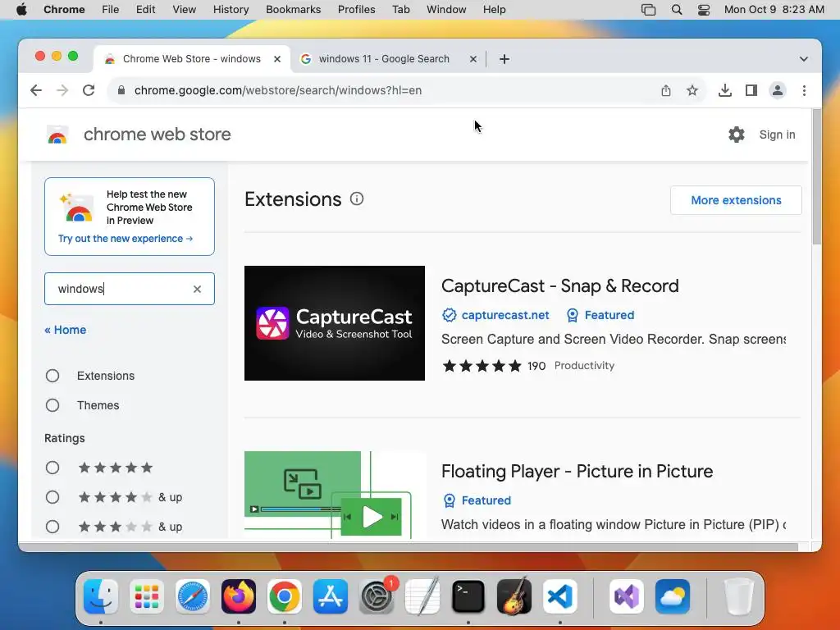Close the Chrome Web Store tab

277,59
